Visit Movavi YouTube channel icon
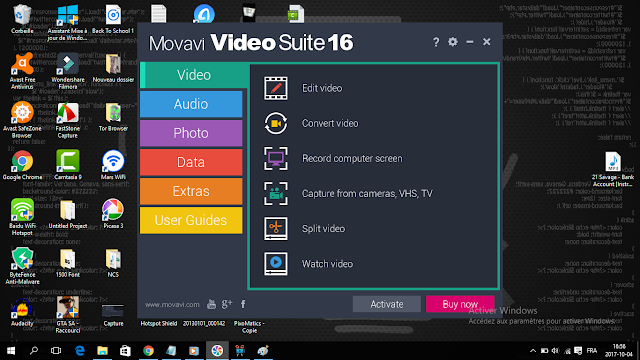Image resolution: width=640 pixels, height=360 pixels. pyautogui.click(x=211, y=304)
